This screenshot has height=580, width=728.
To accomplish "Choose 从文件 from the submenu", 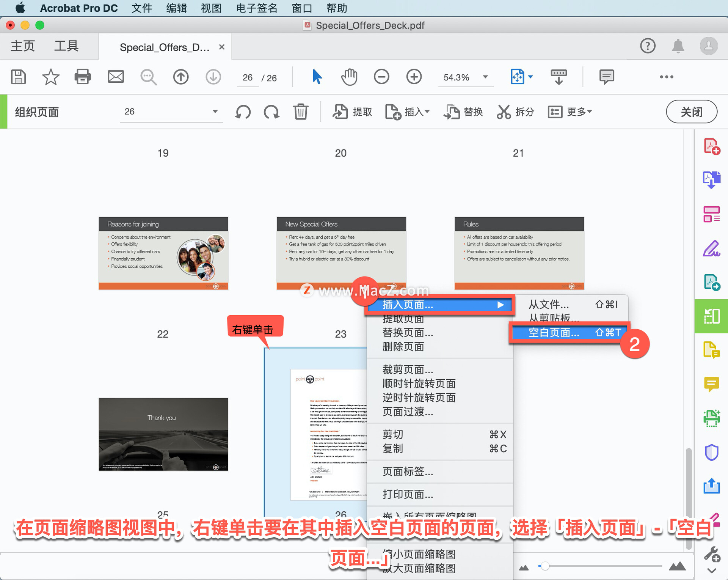I will [x=573, y=304].
